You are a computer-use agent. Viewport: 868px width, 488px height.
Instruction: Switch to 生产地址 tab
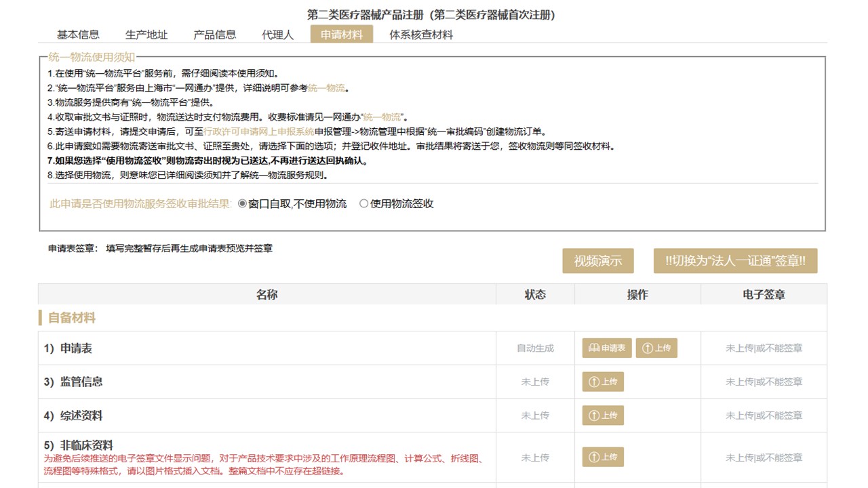(146, 35)
